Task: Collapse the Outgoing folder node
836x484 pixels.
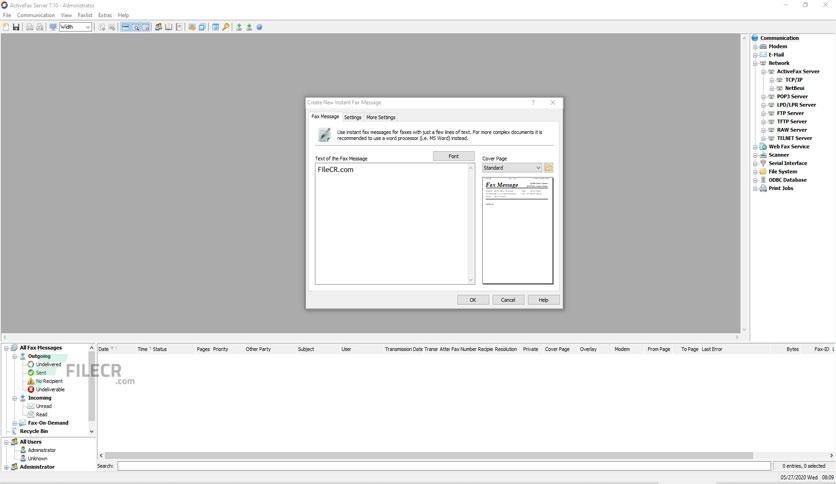Action: pos(15,356)
